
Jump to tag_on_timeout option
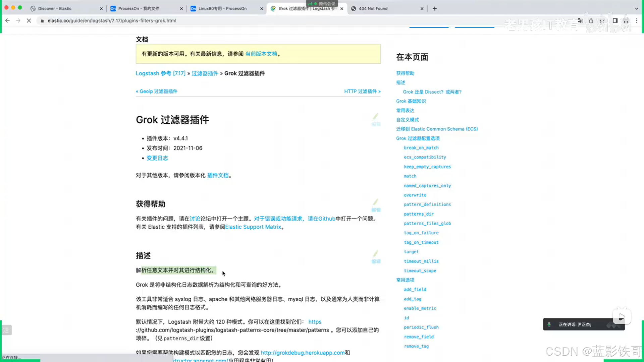[x=421, y=242]
